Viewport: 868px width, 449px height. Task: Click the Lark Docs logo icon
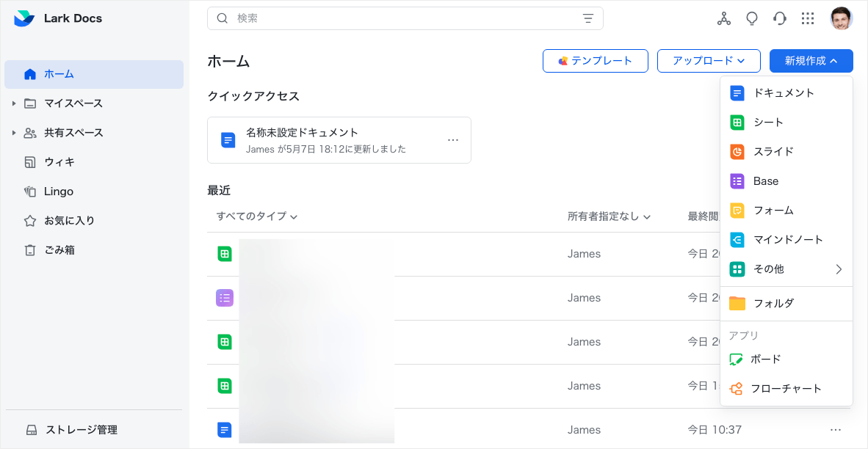pos(23,18)
